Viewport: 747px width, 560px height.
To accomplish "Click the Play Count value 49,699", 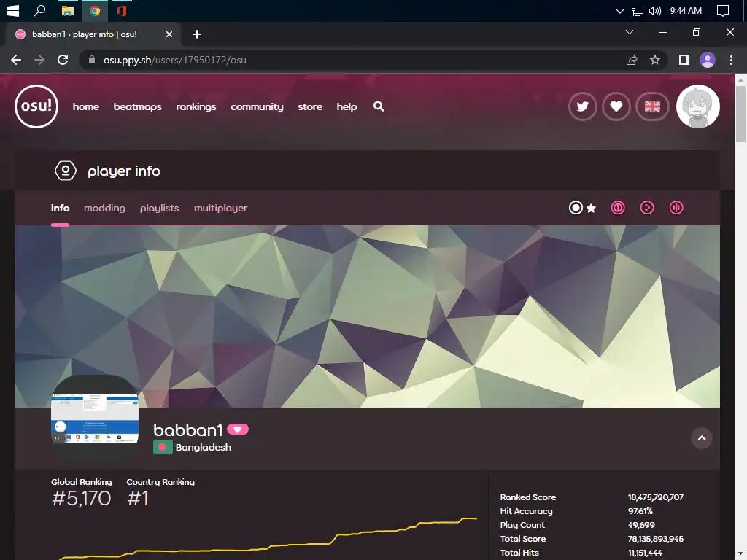I will (x=641, y=525).
